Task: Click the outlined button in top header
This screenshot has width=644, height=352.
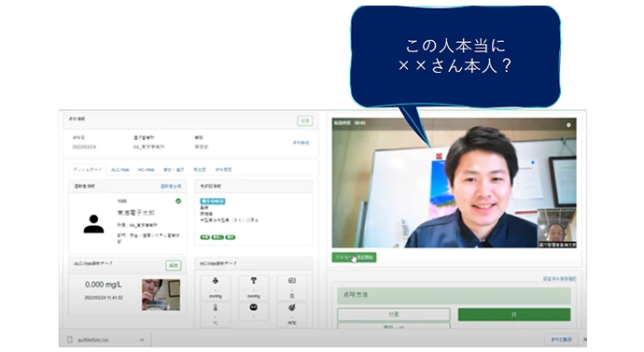Action: click(x=305, y=120)
